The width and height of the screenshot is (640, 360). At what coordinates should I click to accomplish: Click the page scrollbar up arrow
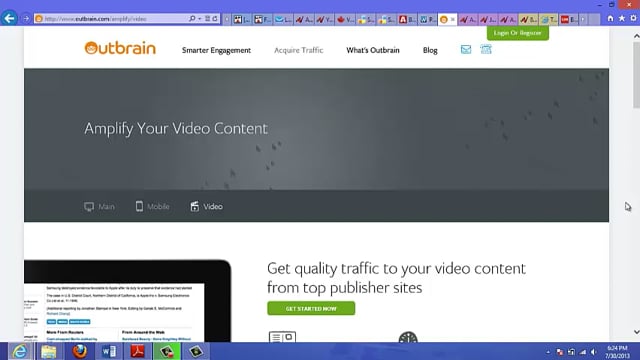(636, 36)
